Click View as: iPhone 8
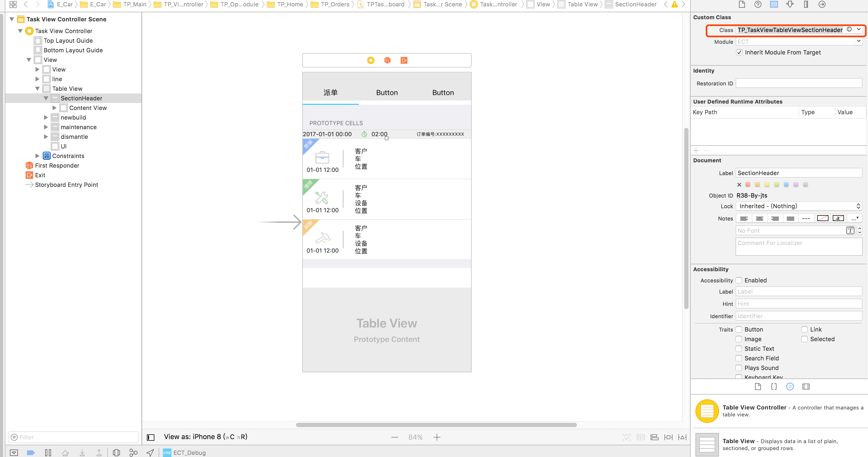Image resolution: width=868 pixels, height=457 pixels. (x=205, y=436)
